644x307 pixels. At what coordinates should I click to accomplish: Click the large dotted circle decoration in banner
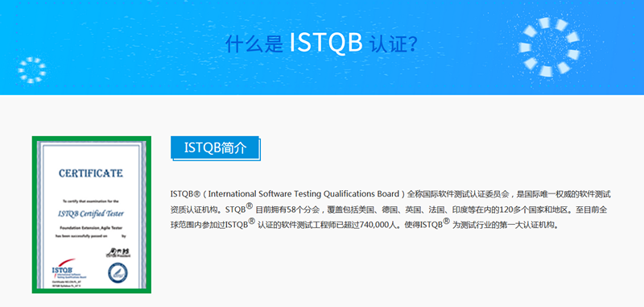tap(549, 47)
